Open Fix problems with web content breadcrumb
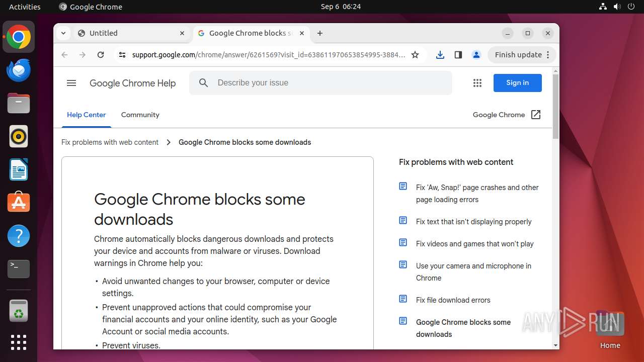This screenshot has height=362, width=644. (110, 142)
